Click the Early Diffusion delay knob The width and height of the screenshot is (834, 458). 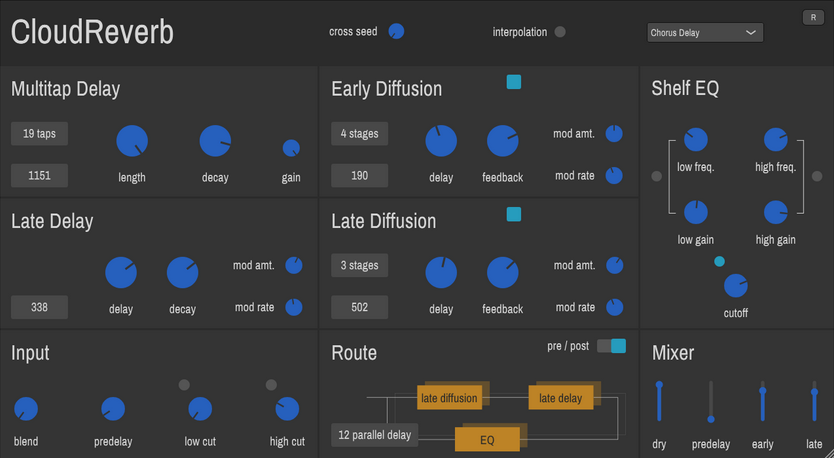pyautogui.click(x=441, y=141)
